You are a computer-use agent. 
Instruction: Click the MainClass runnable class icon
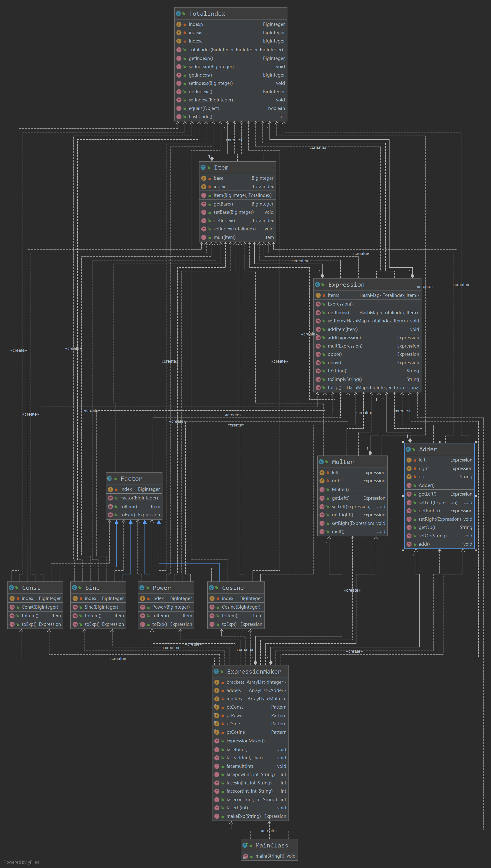pyautogui.click(x=245, y=845)
